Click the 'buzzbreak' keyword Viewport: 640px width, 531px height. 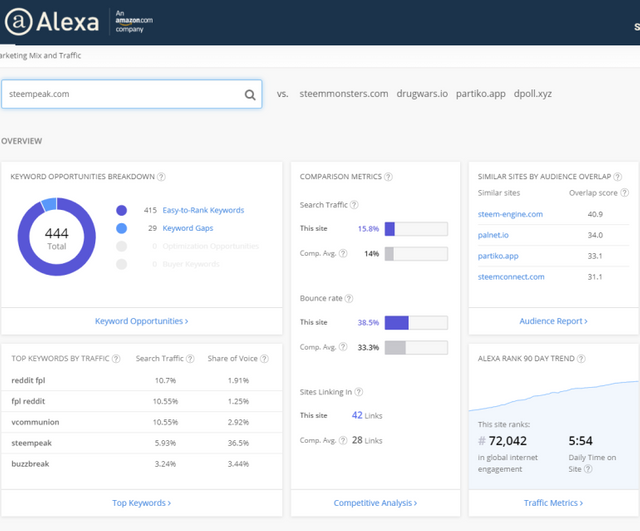click(30, 464)
